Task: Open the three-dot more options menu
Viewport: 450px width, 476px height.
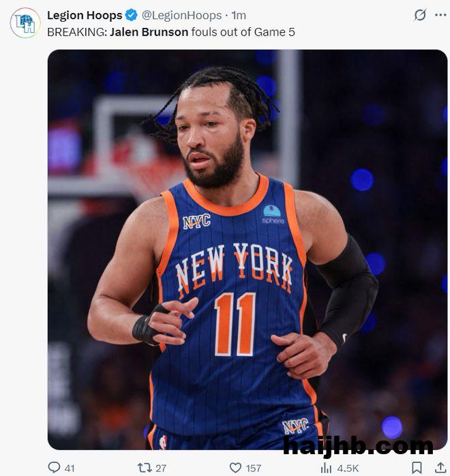Action: tap(440, 15)
